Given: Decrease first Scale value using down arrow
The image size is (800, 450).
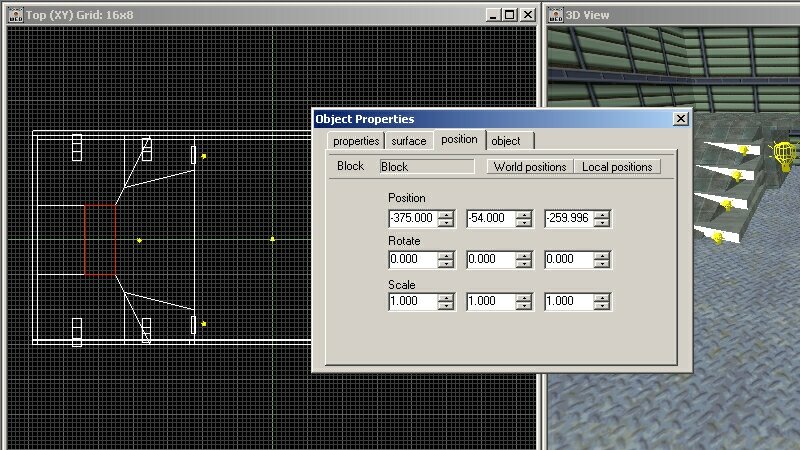Looking at the screenshot, I should tap(446, 306).
